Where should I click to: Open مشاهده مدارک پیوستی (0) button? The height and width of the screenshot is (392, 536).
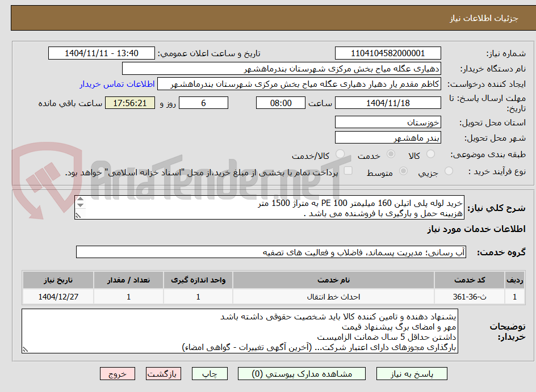click(x=301, y=374)
